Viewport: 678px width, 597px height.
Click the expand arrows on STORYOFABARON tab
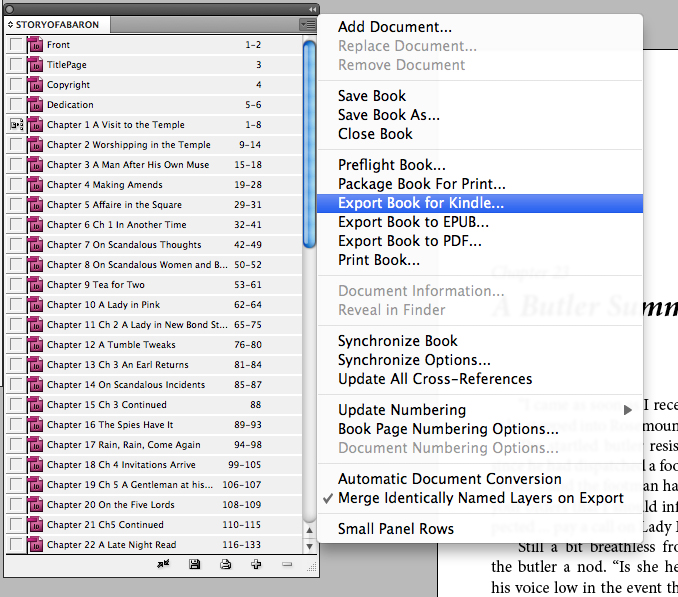tap(10, 24)
